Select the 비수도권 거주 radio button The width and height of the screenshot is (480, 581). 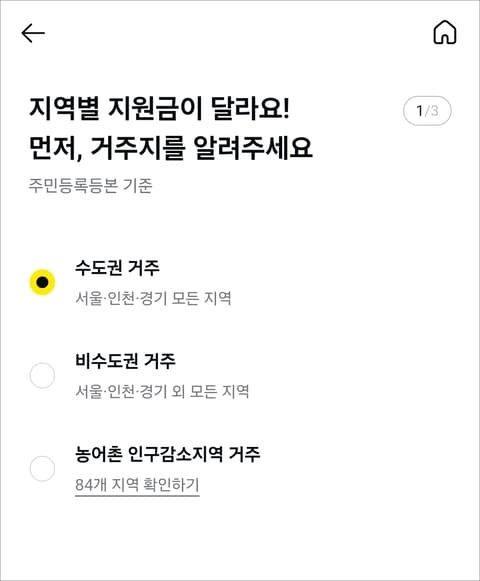coord(42,375)
